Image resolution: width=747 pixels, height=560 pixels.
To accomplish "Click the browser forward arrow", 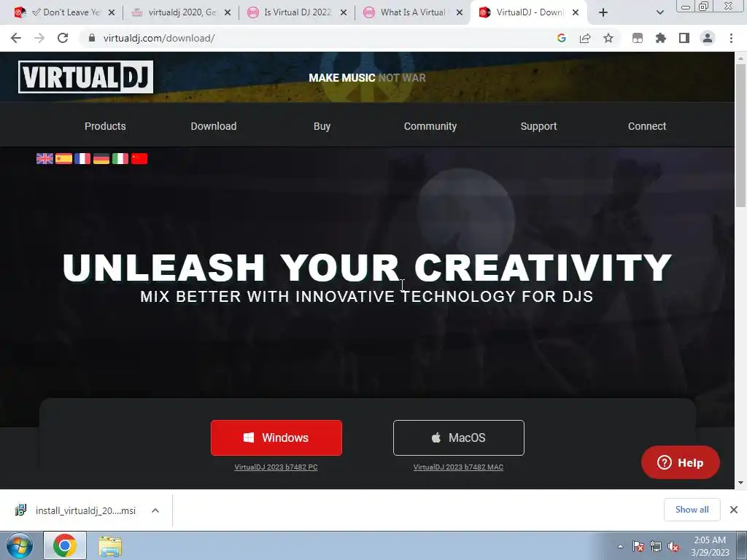I will 39,38.
